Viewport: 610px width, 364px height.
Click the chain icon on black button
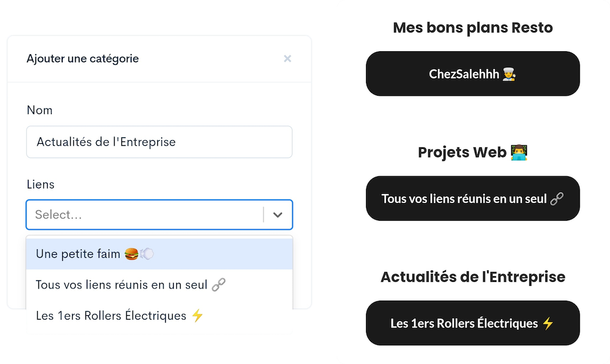(x=557, y=199)
